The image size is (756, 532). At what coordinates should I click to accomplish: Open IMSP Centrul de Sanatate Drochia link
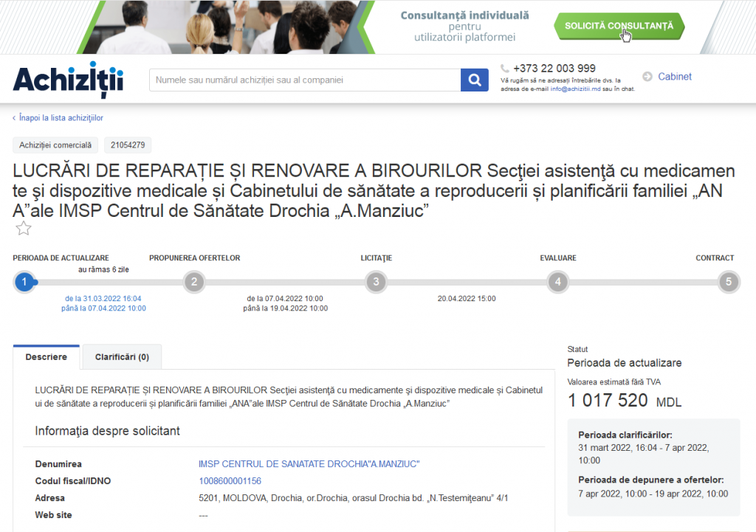click(309, 464)
